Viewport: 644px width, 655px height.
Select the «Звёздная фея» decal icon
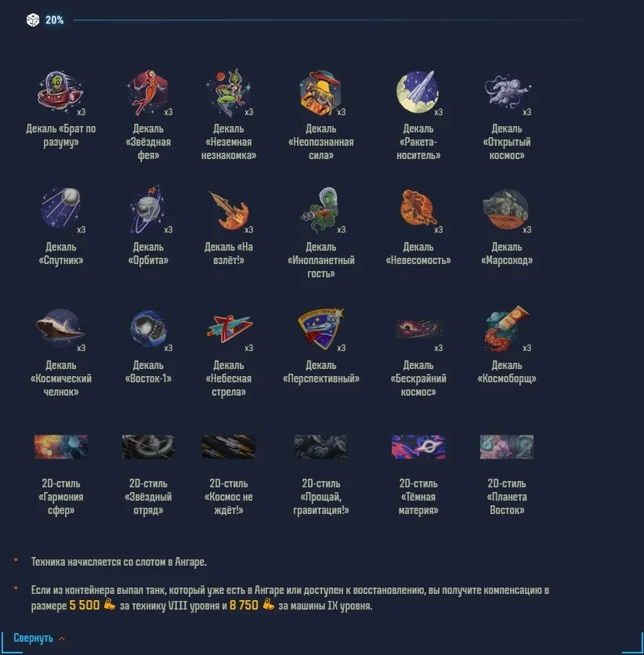coord(148,92)
